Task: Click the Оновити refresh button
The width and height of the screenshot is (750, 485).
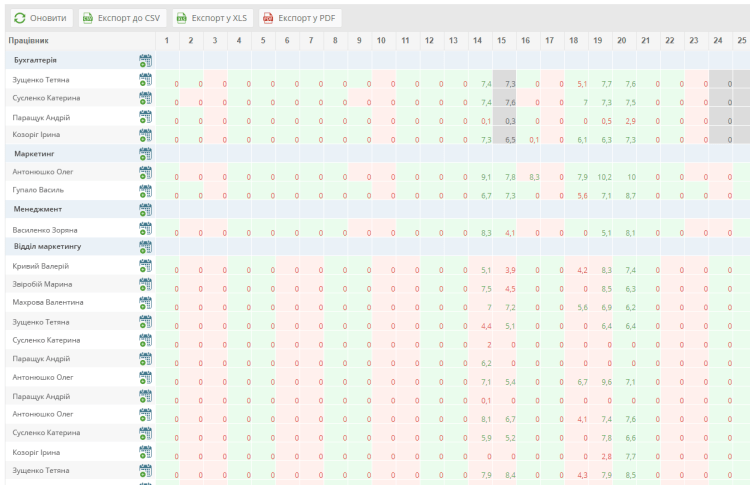Action: [41, 18]
